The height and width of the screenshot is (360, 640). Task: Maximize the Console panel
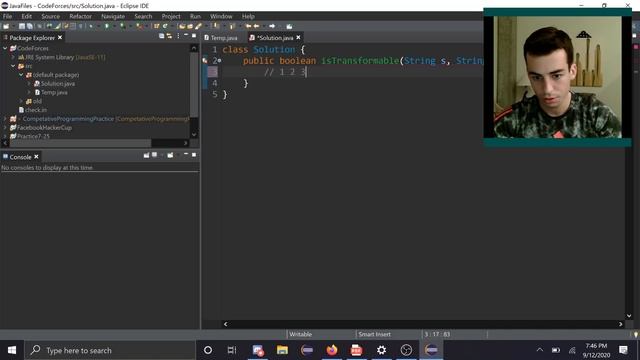point(194,155)
